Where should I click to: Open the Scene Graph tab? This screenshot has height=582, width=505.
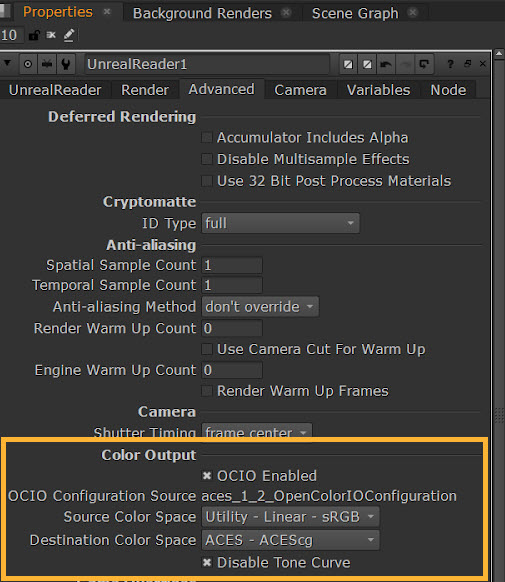[x=355, y=13]
